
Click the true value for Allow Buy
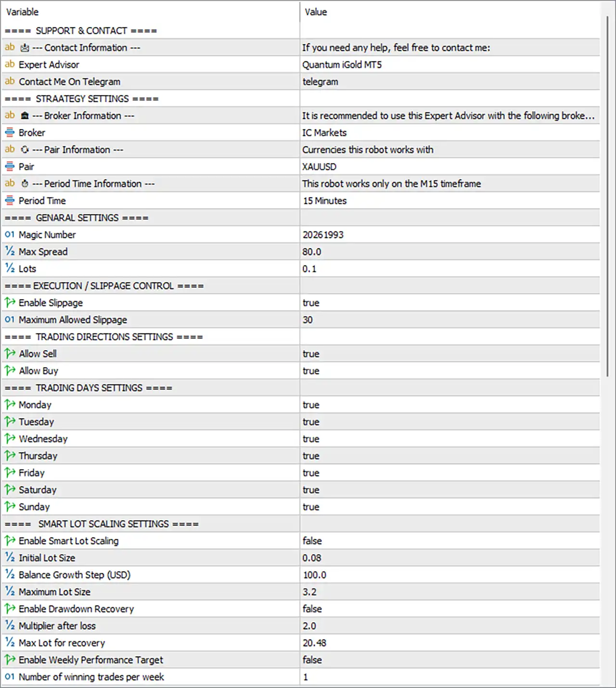[311, 371]
